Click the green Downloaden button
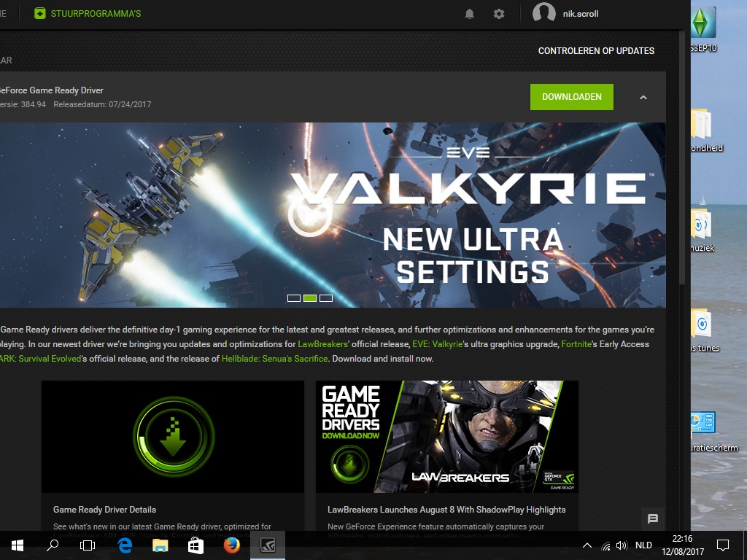 [572, 97]
